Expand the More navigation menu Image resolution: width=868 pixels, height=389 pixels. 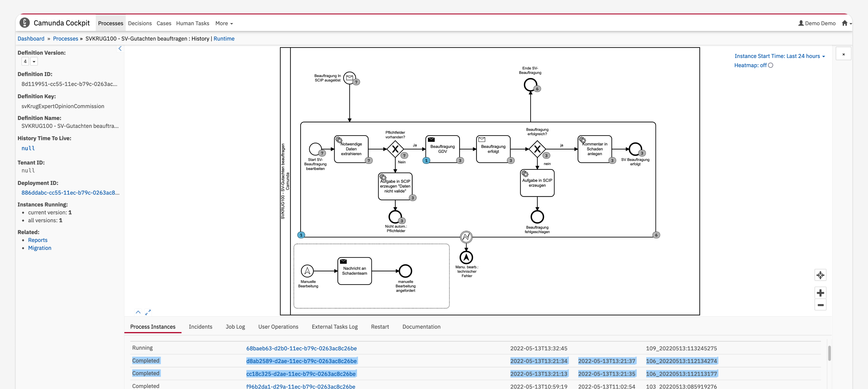(x=224, y=23)
